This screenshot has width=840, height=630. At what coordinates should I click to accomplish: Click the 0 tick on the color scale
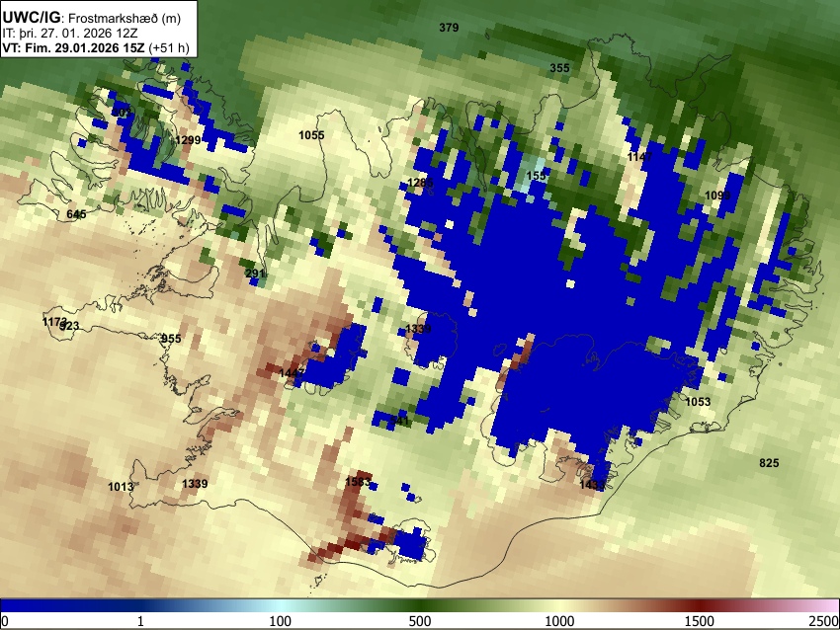coord(5,621)
